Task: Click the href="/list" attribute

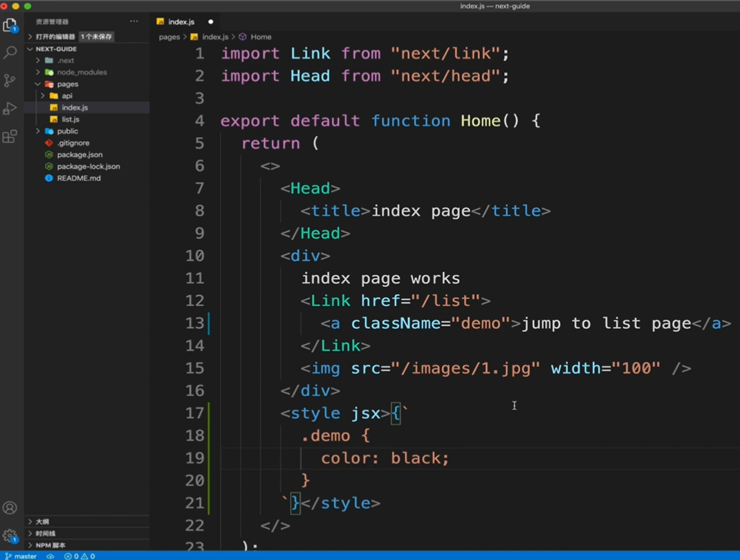Action: [x=420, y=301]
